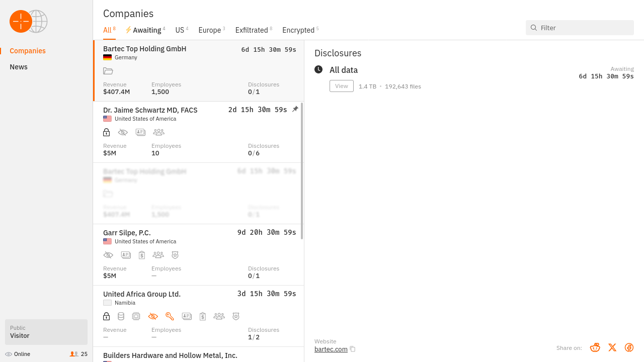Screen dimensions: 644x362
Task: Select the United Africa Group Ltd. entry
Action: (x=198, y=316)
